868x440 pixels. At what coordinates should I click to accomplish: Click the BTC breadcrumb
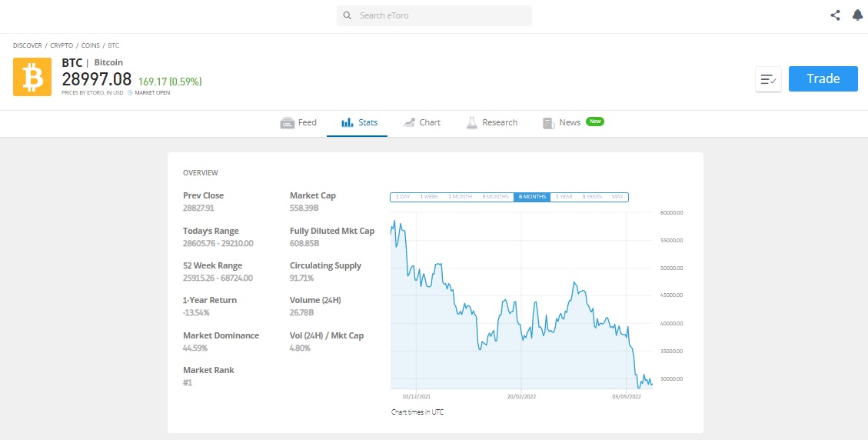pyautogui.click(x=114, y=45)
